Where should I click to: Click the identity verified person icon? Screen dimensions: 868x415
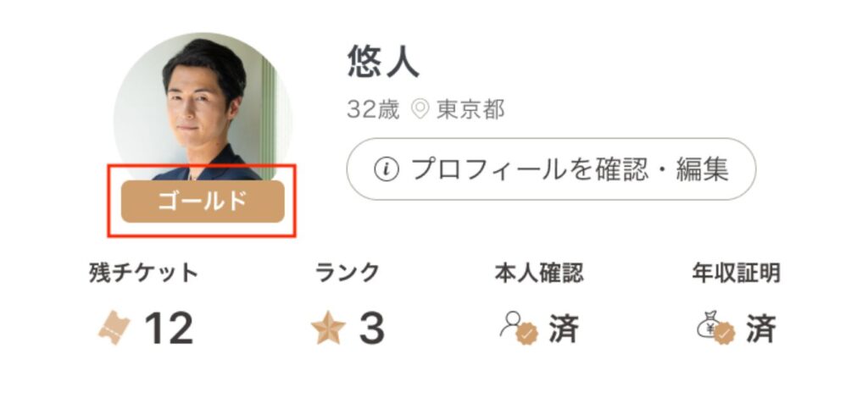(x=519, y=328)
